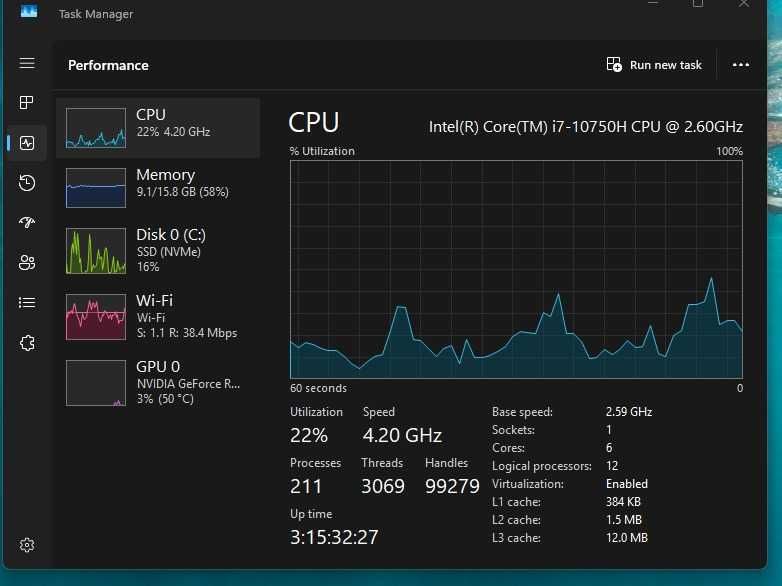Click the Performance page heading
Viewport: 782px width, 586px height.
point(108,65)
